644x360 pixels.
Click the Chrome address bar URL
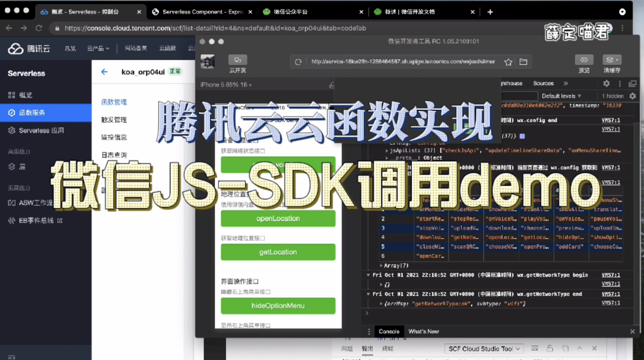point(215,28)
